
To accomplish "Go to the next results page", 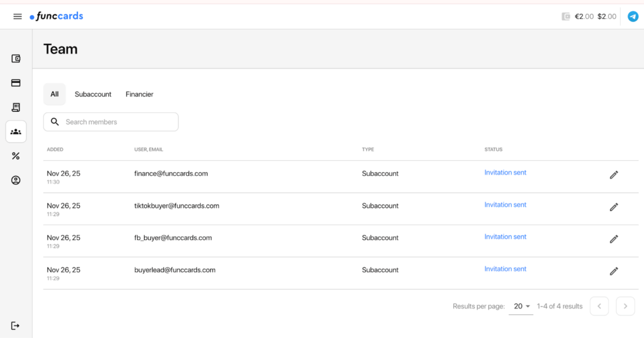I will coord(626,307).
